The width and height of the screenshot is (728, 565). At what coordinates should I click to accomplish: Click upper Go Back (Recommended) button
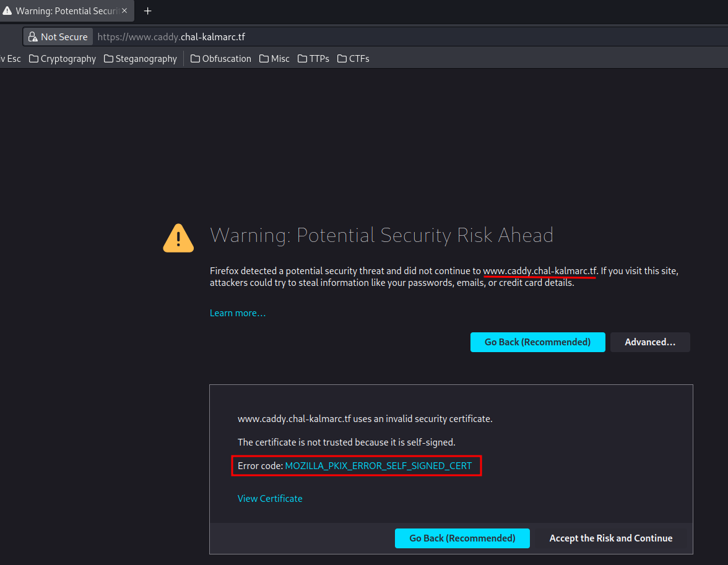(537, 342)
